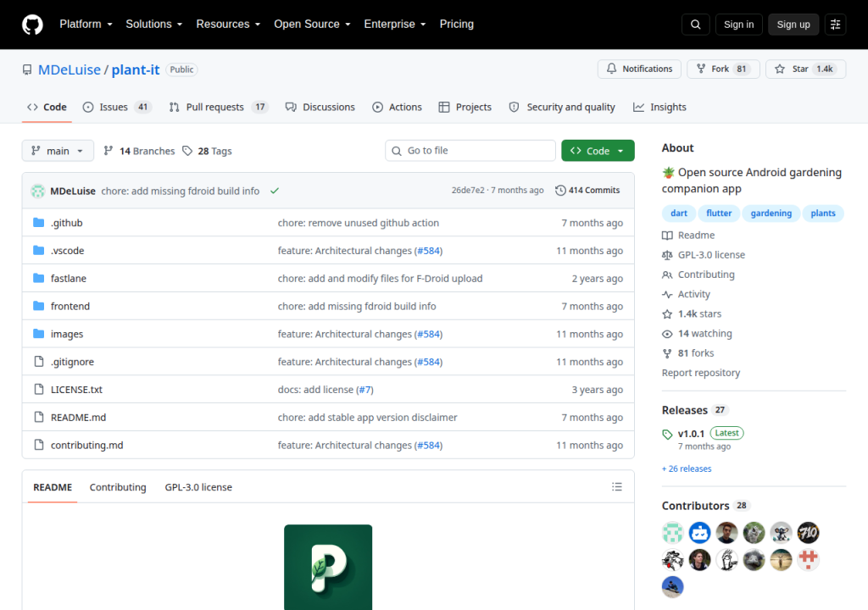Select the GPL-3.0 license tab in README section
This screenshot has height=610, width=868.
point(198,487)
